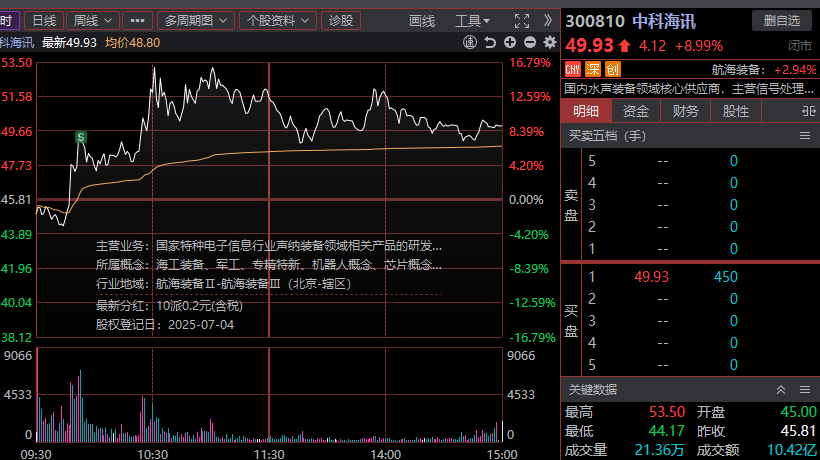Click the 最高 value 53.50
Screen dimensions: 820x460
point(667,412)
